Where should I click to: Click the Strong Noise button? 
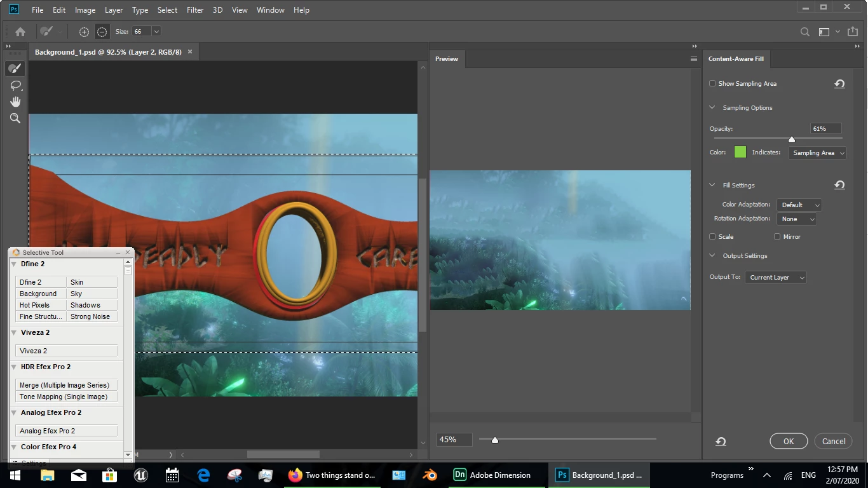point(92,316)
